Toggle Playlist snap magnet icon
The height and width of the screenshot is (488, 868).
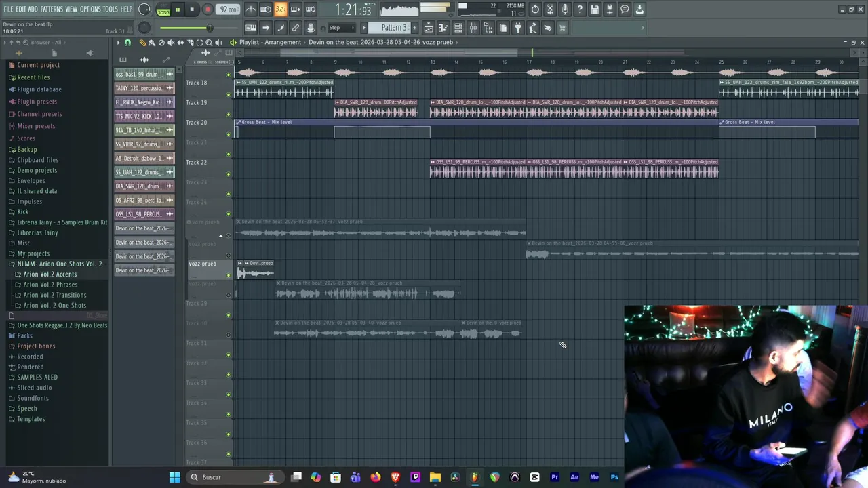127,42
